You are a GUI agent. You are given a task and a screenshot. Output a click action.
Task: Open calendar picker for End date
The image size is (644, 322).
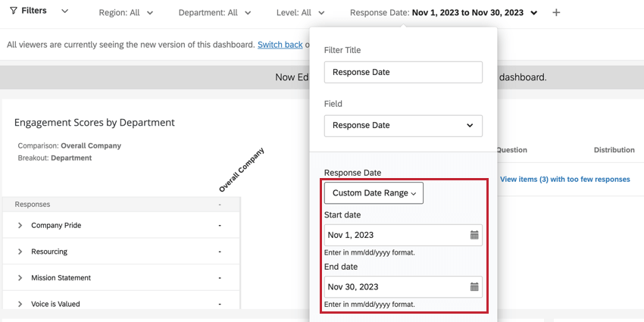[x=474, y=286]
